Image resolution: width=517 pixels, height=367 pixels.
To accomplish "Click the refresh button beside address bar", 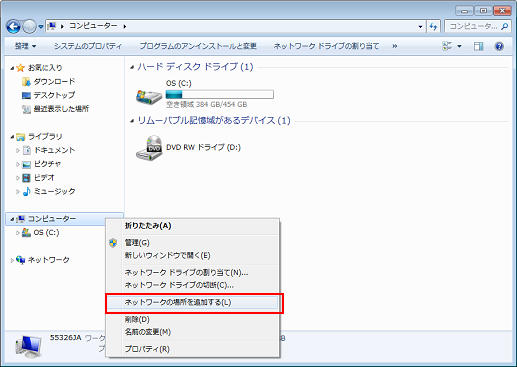I will [433, 26].
